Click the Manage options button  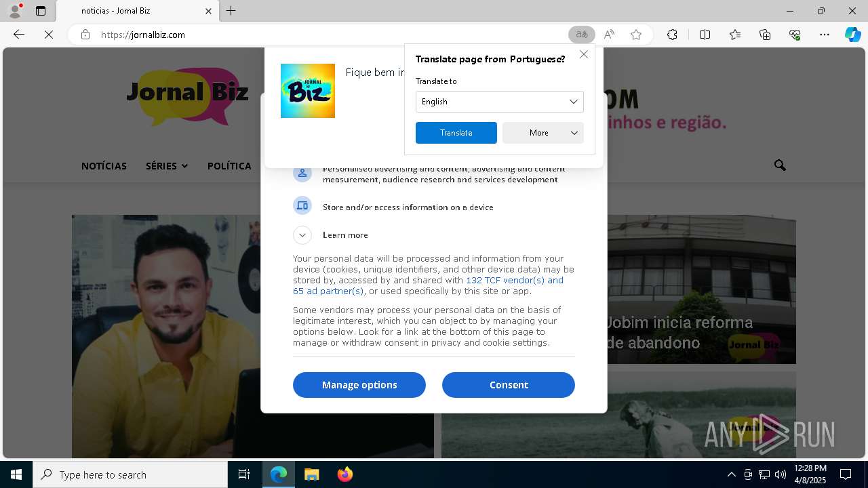point(359,385)
